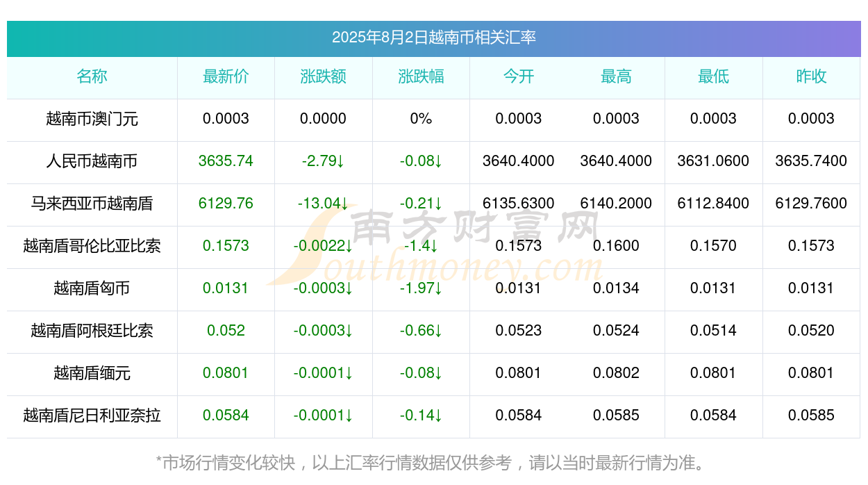Click open price 6135.6300
Image resolution: width=868 pixels, height=485 pixels.
(519, 204)
